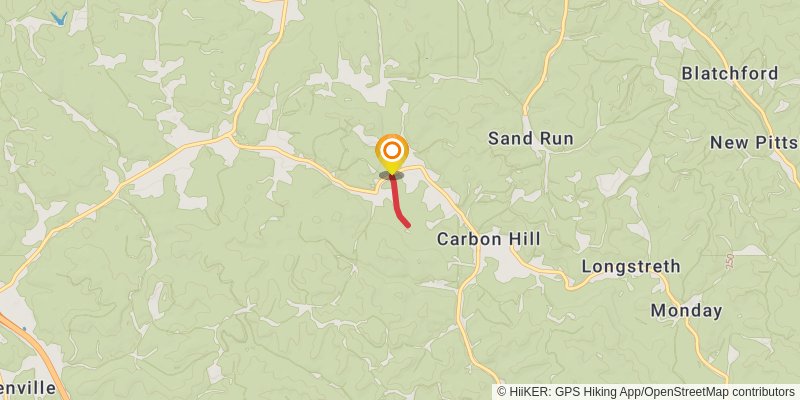Select the Sand Run place label

point(531,138)
